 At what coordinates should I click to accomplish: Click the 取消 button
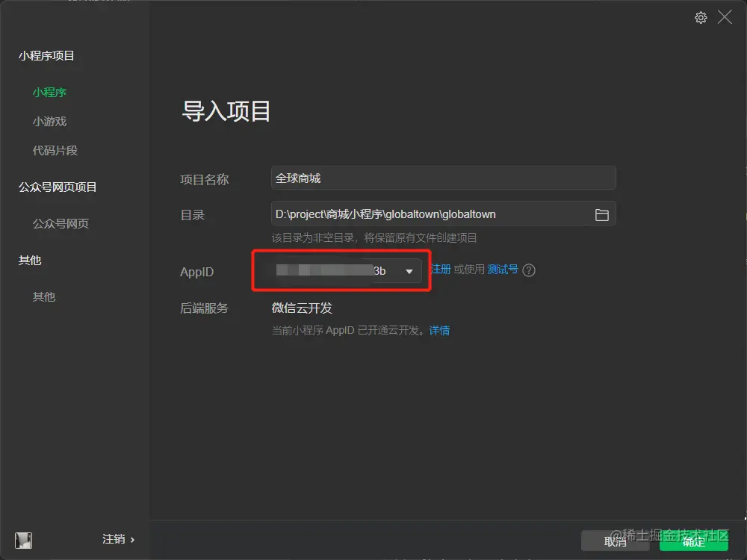click(615, 541)
